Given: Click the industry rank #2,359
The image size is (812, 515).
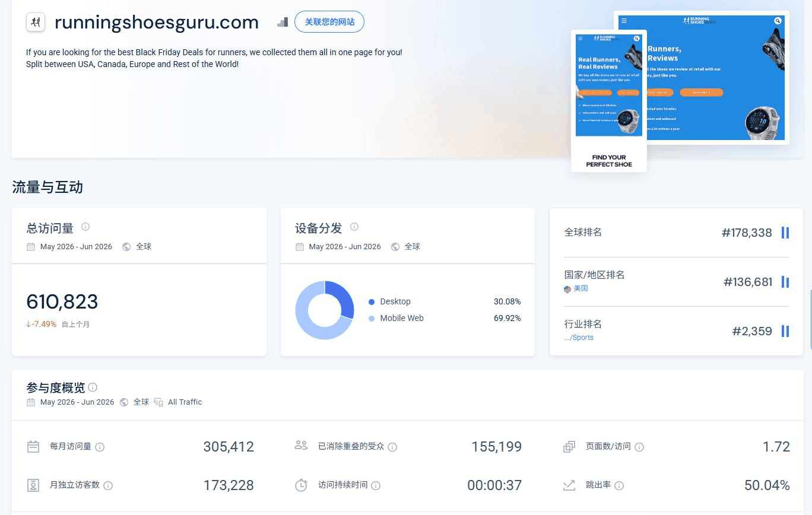Looking at the screenshot, I should point(752,331).
